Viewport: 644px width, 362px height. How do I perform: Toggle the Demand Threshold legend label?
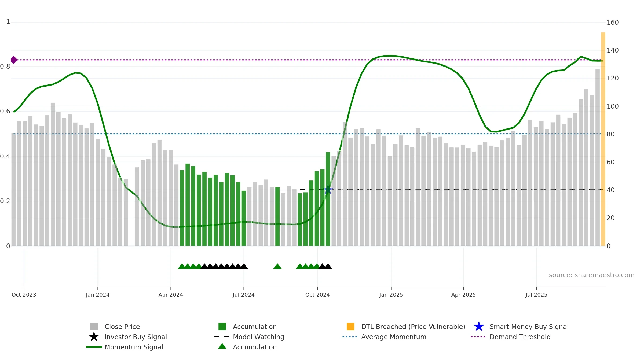[x=520, y=337]
